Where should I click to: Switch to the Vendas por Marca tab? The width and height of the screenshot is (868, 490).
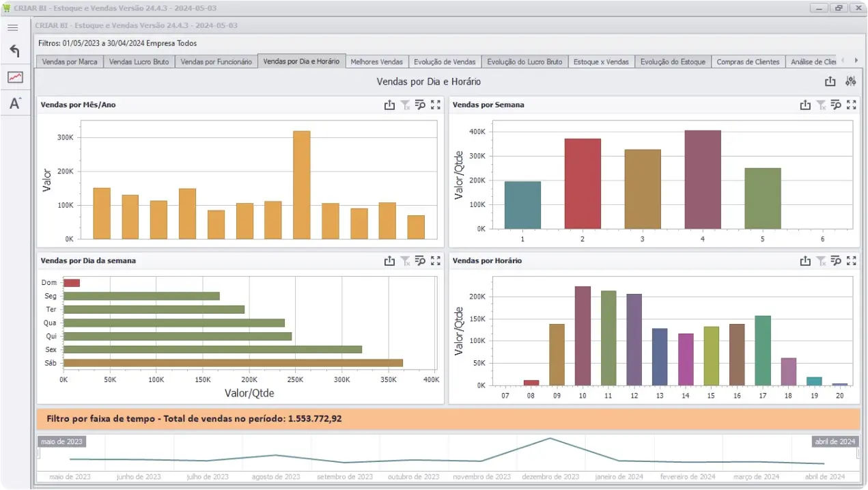[x=70, y=62]
